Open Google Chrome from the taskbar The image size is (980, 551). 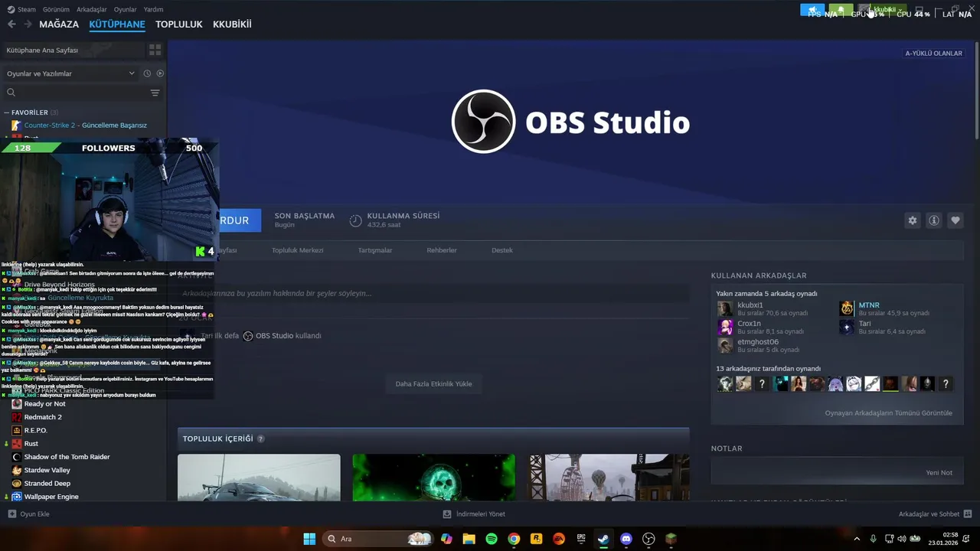(x=514, y=539)
